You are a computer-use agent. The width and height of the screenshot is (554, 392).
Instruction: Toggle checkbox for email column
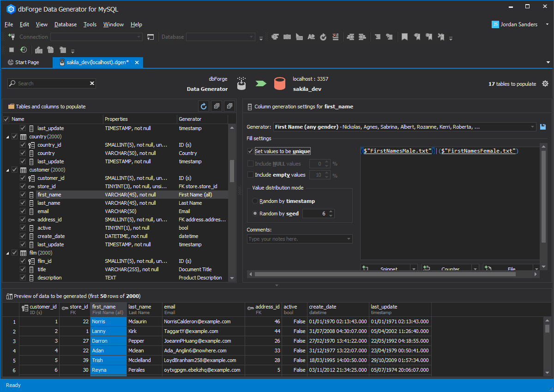[23, 211]
